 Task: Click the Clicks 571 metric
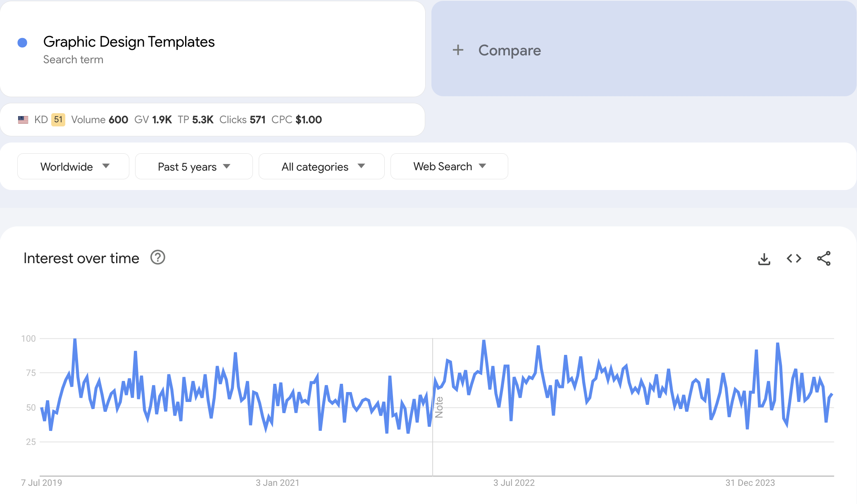coord(242,120)
